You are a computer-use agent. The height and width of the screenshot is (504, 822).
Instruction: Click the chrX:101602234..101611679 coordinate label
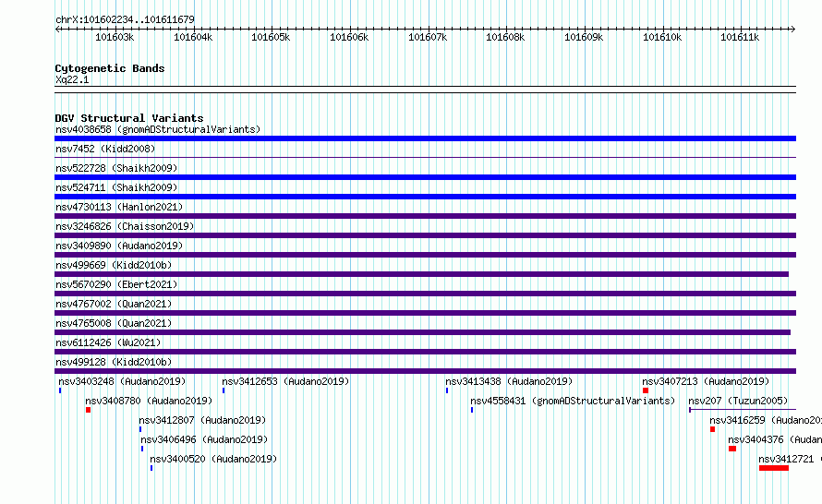click(x=125, y=19)
